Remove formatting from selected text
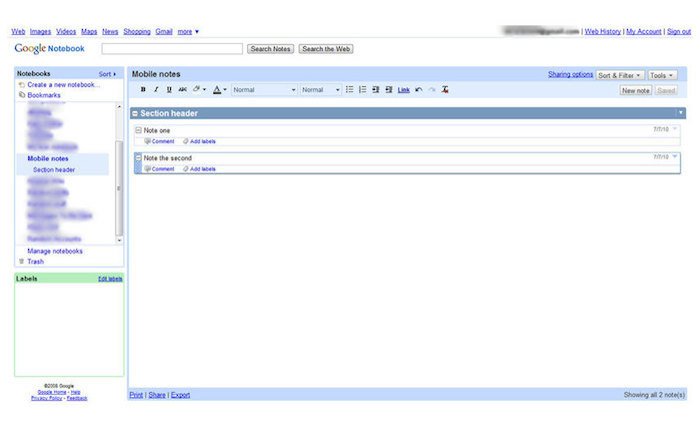 coord(445,90)
